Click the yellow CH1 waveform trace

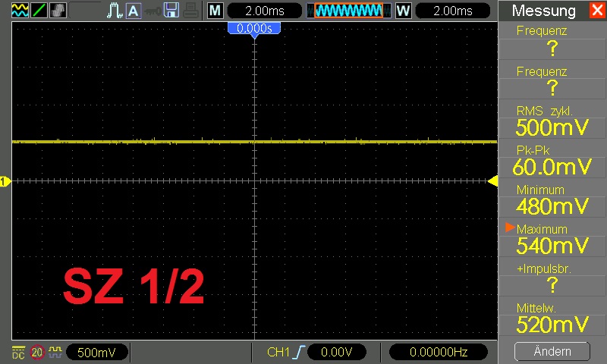coord(254,142)
